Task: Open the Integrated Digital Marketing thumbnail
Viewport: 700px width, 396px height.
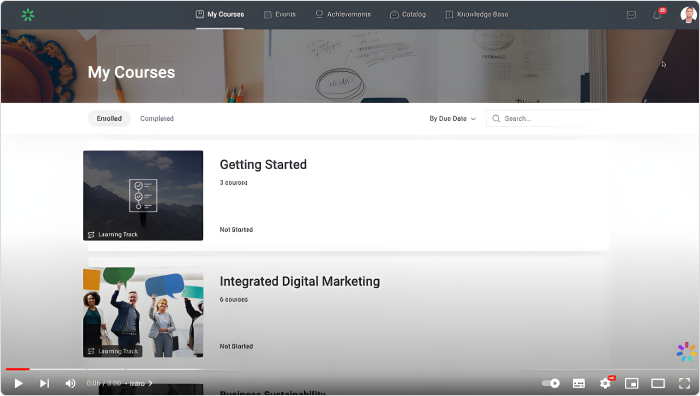Action: (x=143, y=312)
